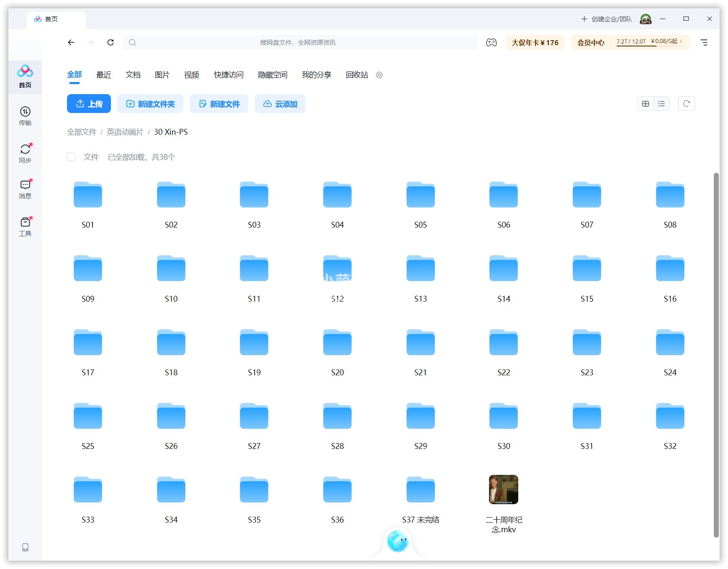Switch to grid view layout
Viewport: 728px width, 569px height.
point(646,104)
